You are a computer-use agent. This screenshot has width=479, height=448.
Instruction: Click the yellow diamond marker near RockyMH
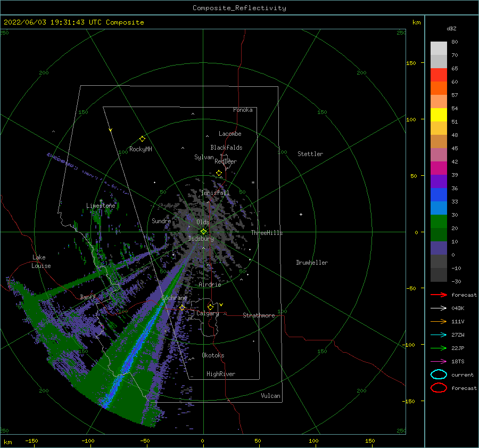142,139
